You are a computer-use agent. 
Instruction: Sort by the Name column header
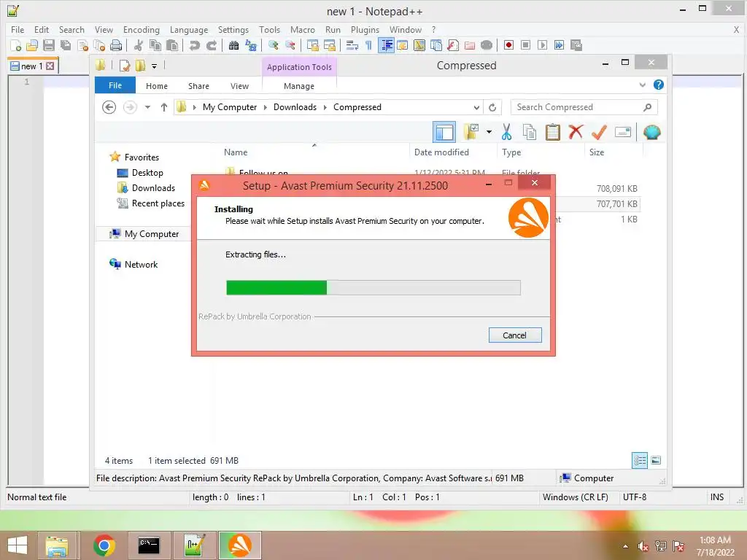(236, 152)
